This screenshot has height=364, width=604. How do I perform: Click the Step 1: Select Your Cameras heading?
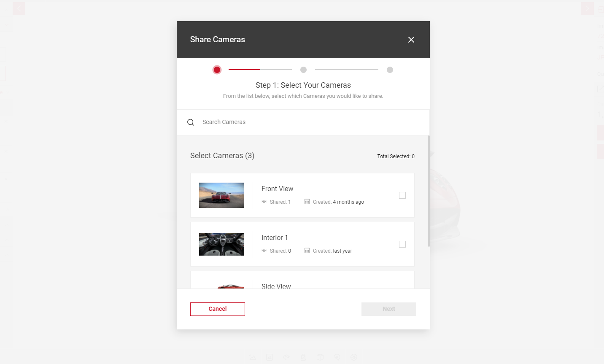[303, 85]
